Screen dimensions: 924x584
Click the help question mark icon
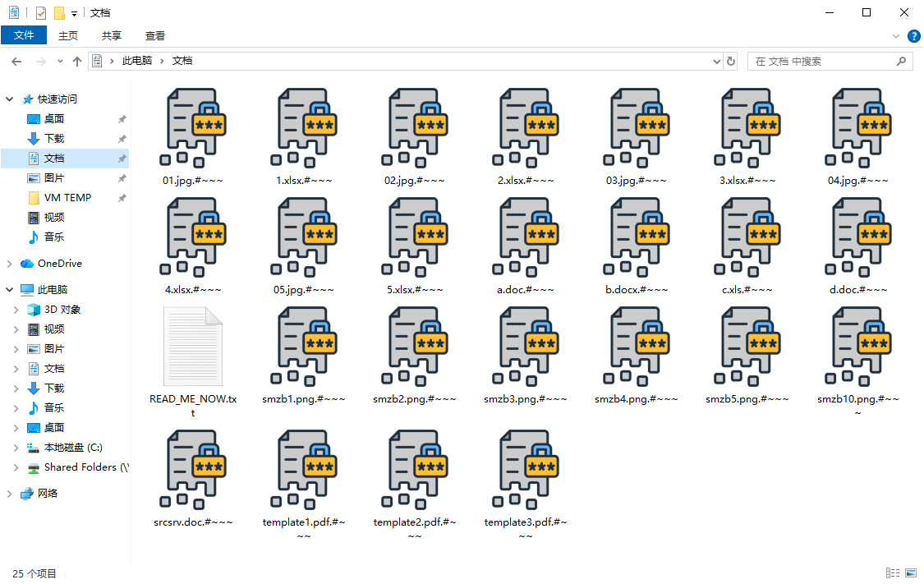coord(913,36)
